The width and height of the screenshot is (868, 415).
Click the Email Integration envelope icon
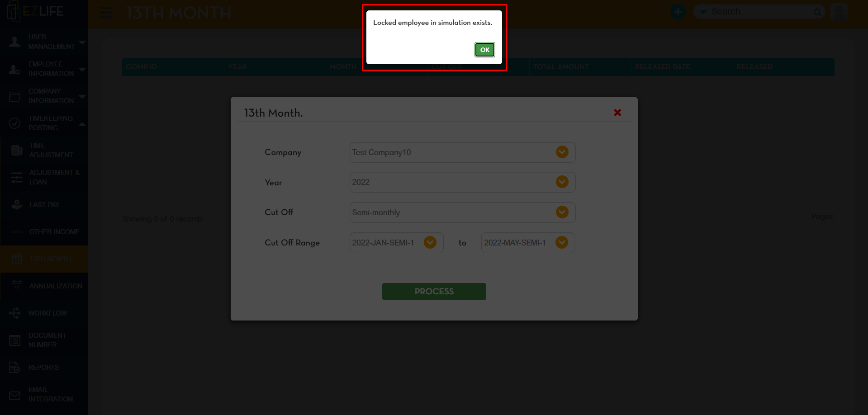(x=15, y=396)
